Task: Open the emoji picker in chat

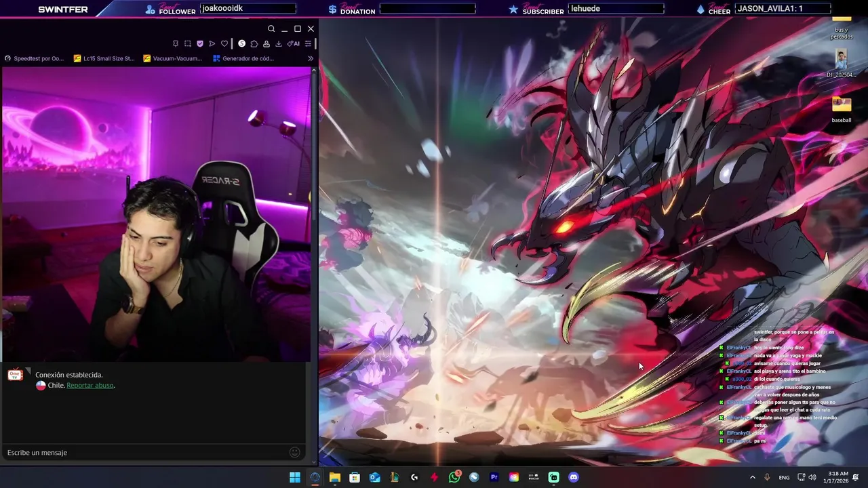Action: [x=294, y=452]
